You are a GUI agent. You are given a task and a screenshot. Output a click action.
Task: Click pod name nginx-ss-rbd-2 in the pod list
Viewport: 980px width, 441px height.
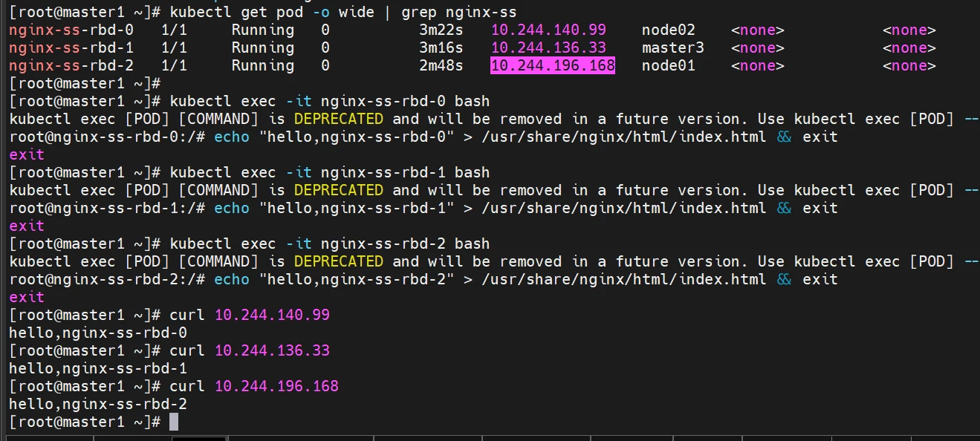(71, 65)
